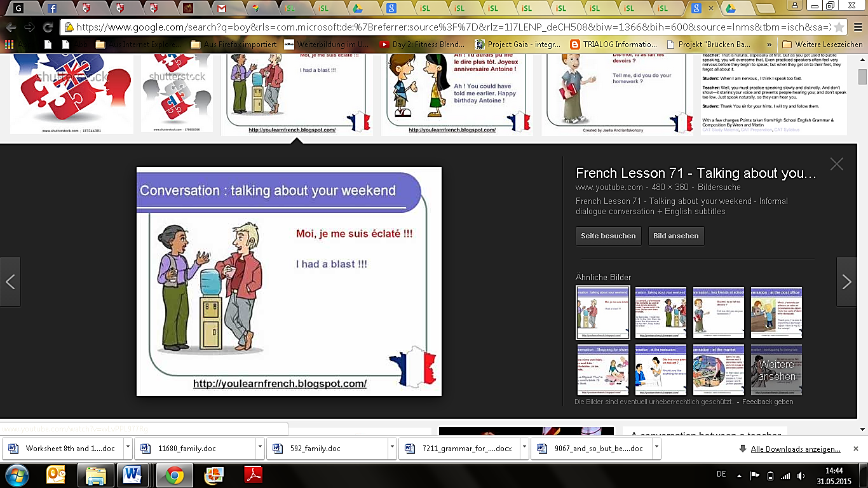This screenshot has height=488, width=868.
Task: Switch to Microsoft Word in taskbar
Action: (x=132, y=475)
